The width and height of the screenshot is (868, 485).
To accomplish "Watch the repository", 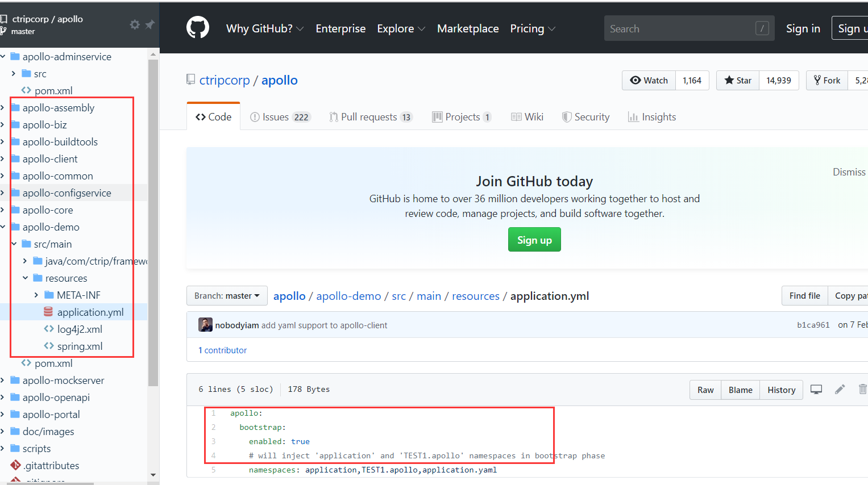I will (x=649, y=81).
